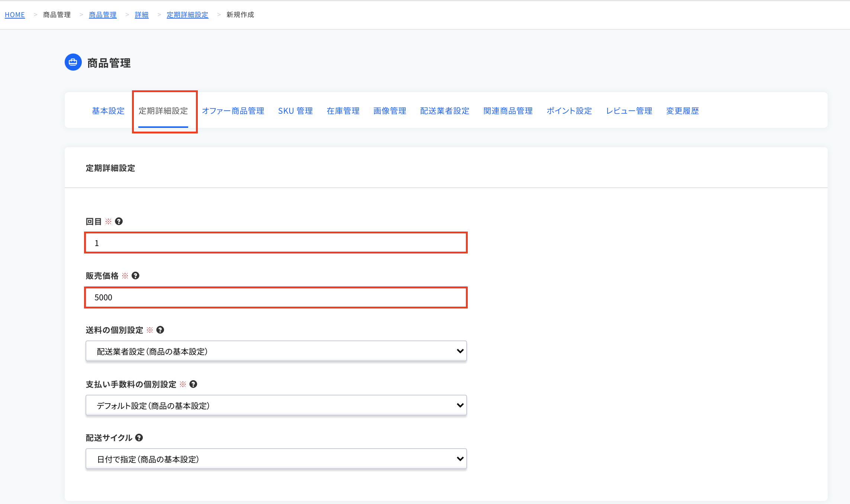Select the SKU 管理 tab
Image resolution: width=850 pixels, height=504 pixels.
click(x=295, y=111)
